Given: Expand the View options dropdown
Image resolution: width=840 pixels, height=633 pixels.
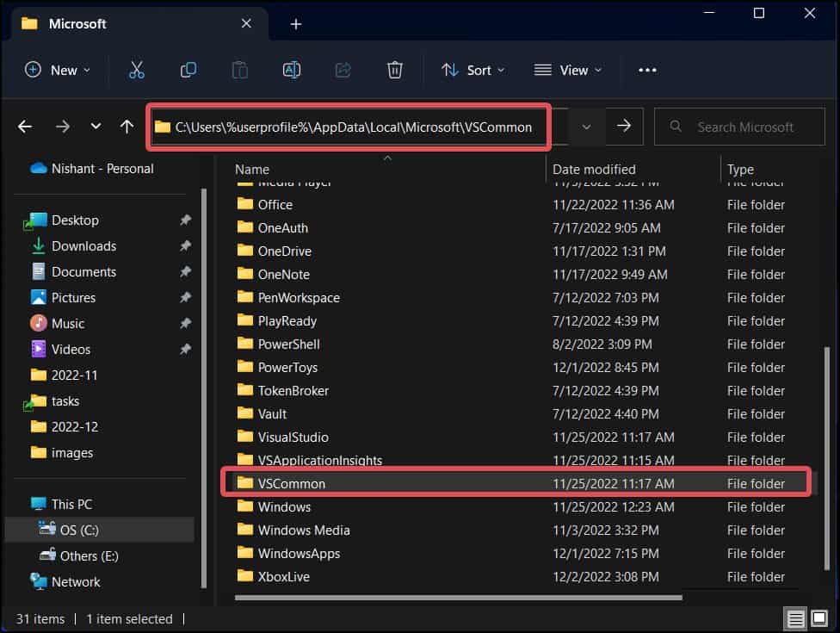Looking at the screenshot, I should 568,71.
